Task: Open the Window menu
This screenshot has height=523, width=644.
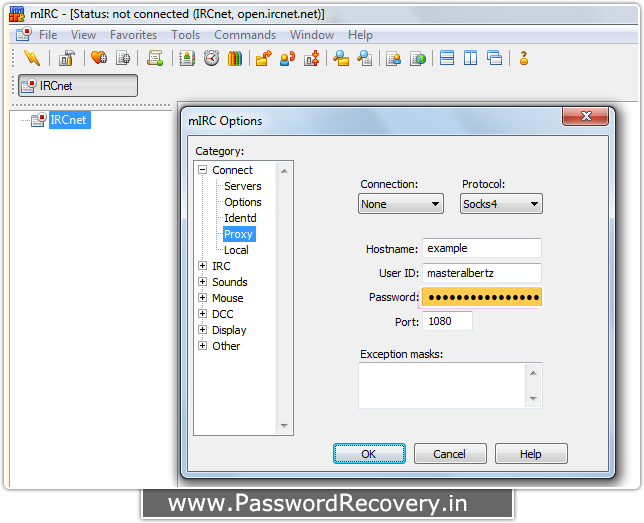Action: tap(312, 35)
